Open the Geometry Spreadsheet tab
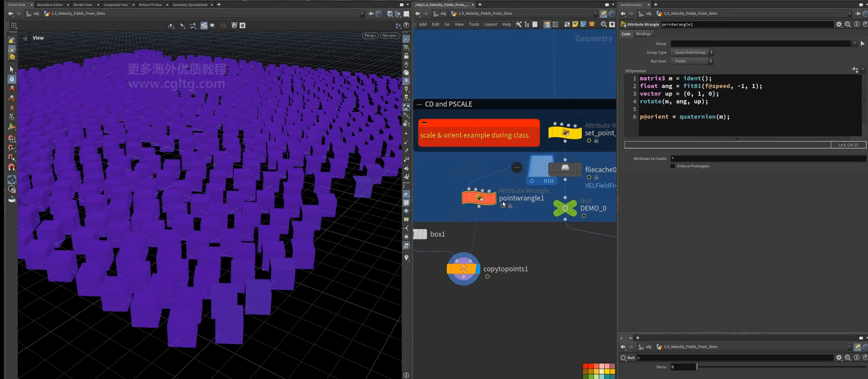Image resolution: width=868 pixels, height=379 pixels. (x=190, y=4)
